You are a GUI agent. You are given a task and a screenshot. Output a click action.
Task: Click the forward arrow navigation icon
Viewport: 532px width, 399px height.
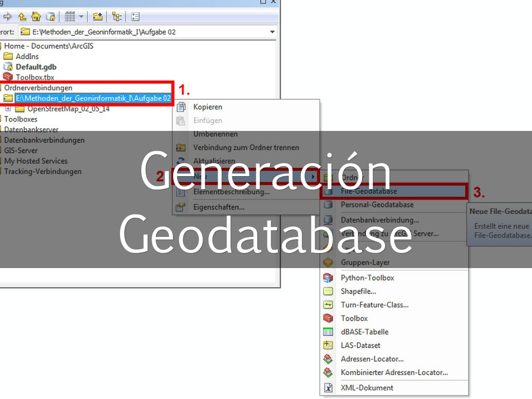(8, 16)
